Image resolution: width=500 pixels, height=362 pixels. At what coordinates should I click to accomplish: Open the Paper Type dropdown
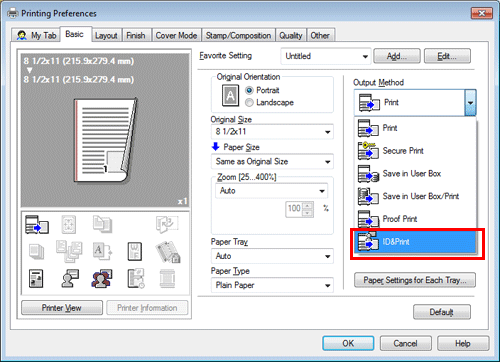pyautogui.click(x=272, y=285)
